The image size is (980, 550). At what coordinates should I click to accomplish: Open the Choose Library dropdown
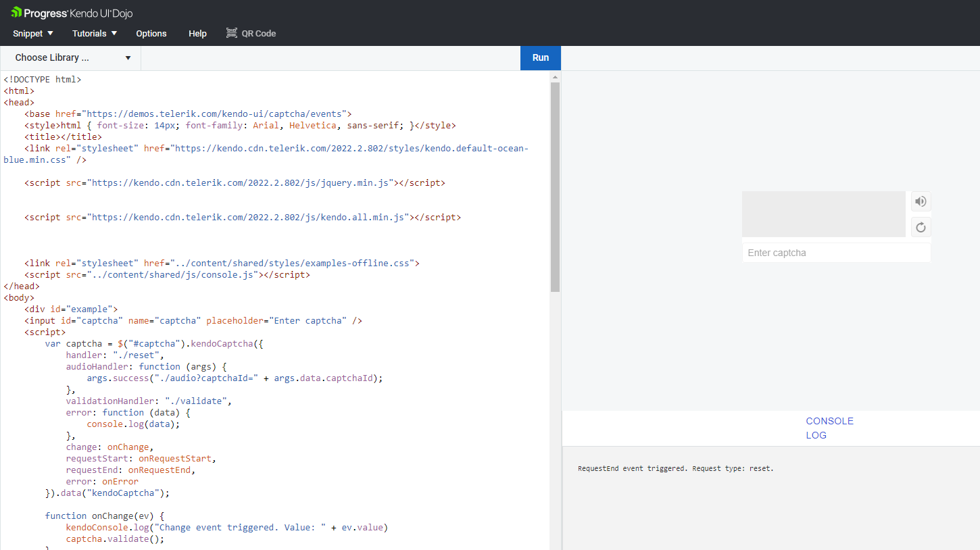click(71, 58)
